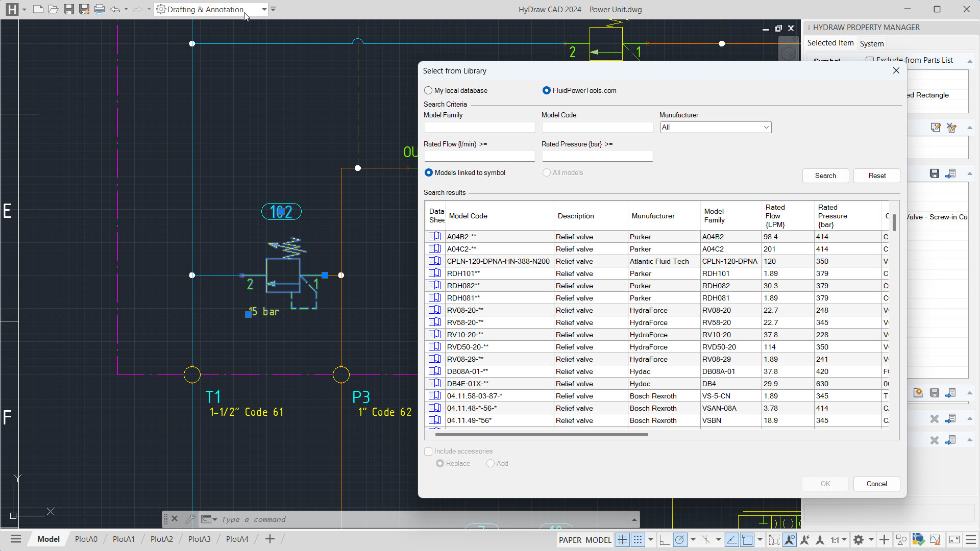Check Exclude from Parts List box
This screenshot has height=551, width=980.
[870, 60]
